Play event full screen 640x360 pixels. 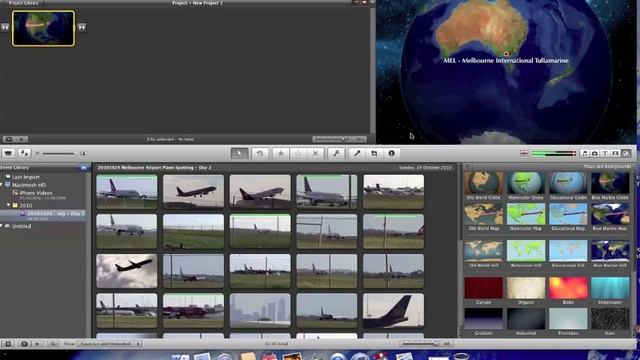click(x=24, y=344)
